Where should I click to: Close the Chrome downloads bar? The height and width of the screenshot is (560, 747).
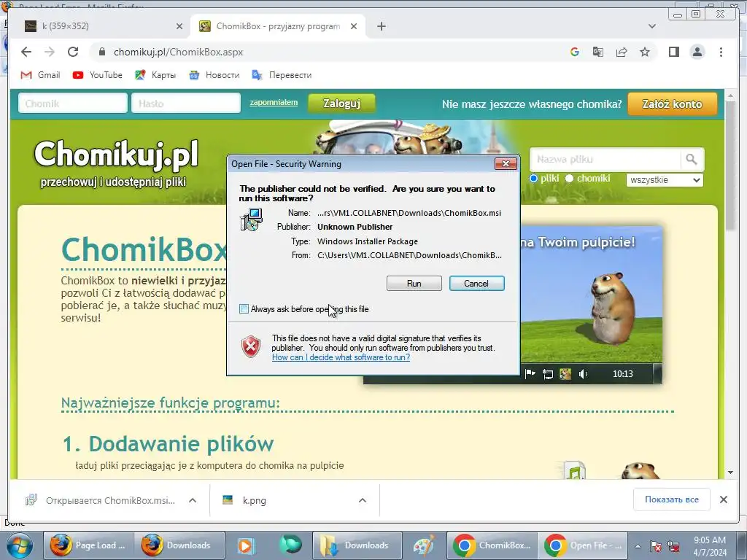click(x=723, y=499)
